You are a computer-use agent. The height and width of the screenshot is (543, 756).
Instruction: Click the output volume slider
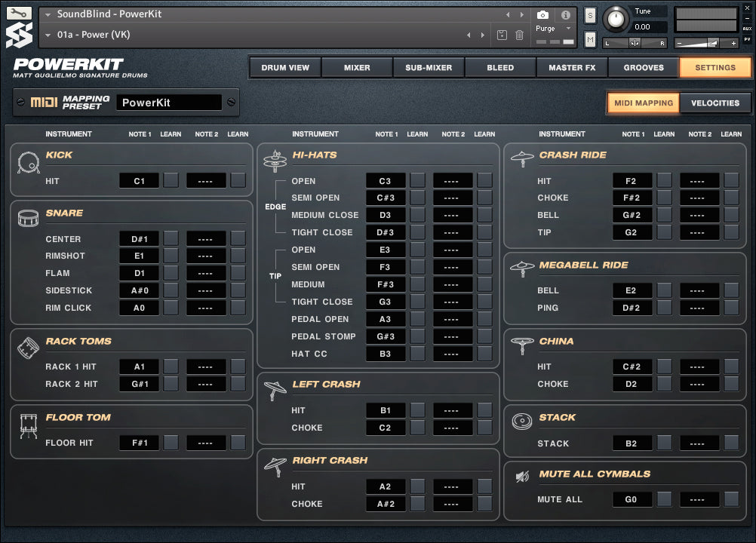pyautogui.click(x=707, y=43)
